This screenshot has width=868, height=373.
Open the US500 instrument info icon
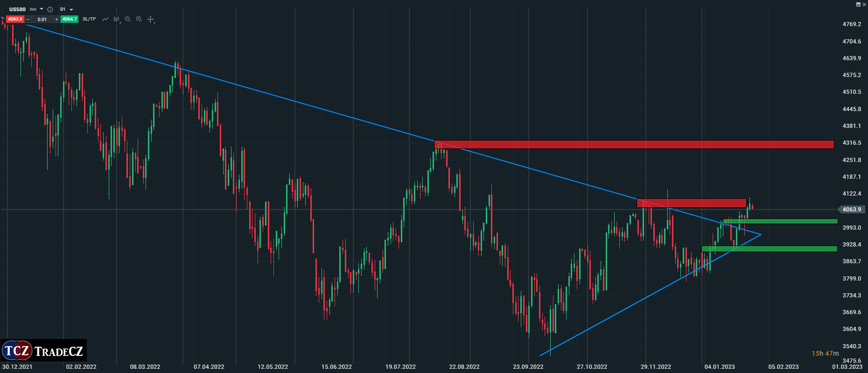50,9
